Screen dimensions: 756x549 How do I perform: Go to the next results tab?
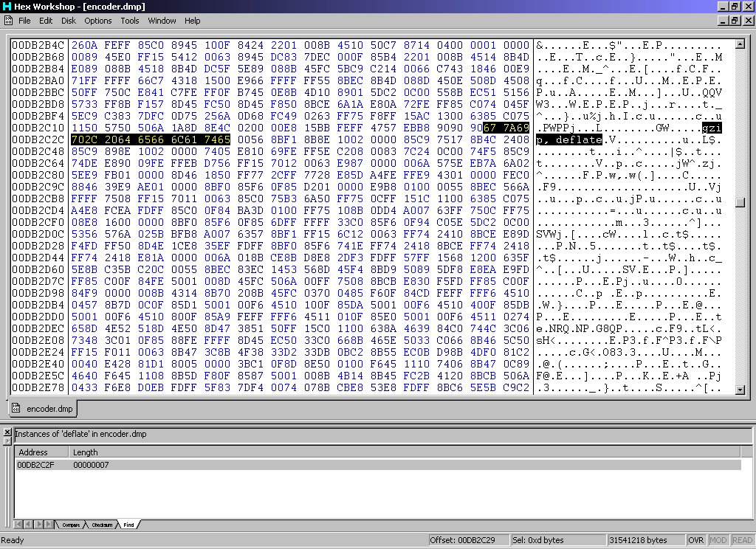click(38, 525)
